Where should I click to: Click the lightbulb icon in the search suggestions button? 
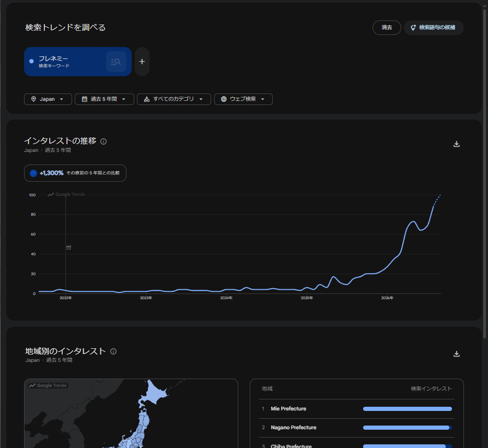(413, 28)
